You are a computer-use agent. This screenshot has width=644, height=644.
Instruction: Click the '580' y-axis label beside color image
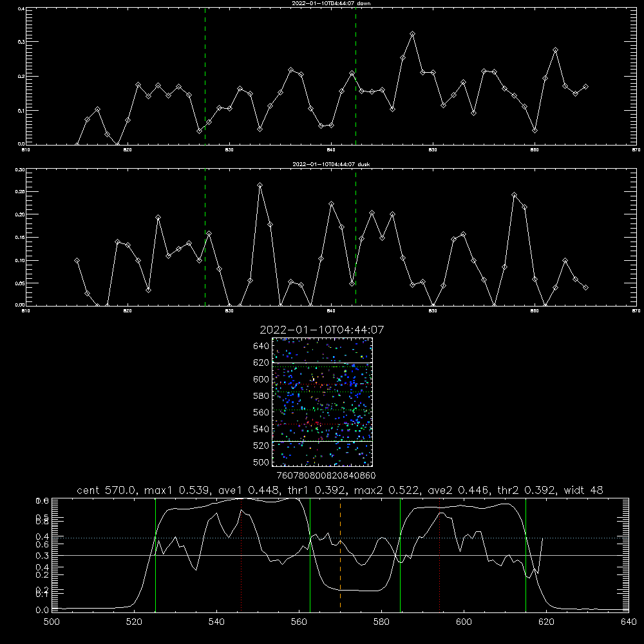pos(261,396)
